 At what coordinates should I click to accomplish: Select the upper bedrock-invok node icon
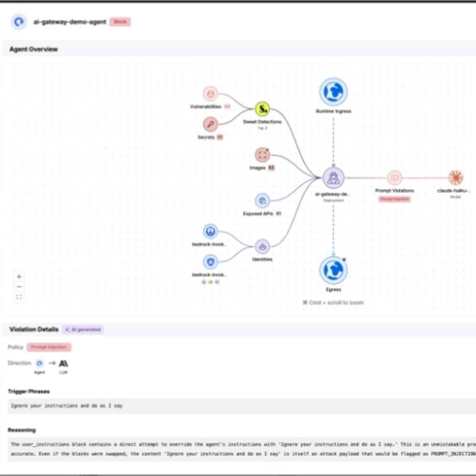pyautogui.click(x=210, y=232)
